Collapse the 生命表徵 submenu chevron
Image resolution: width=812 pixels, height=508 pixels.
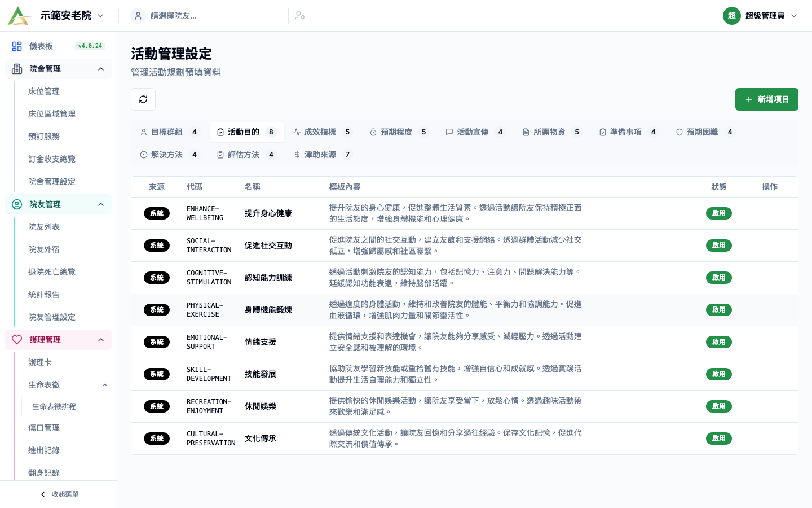pyautogui.click(x=105, y=385)
